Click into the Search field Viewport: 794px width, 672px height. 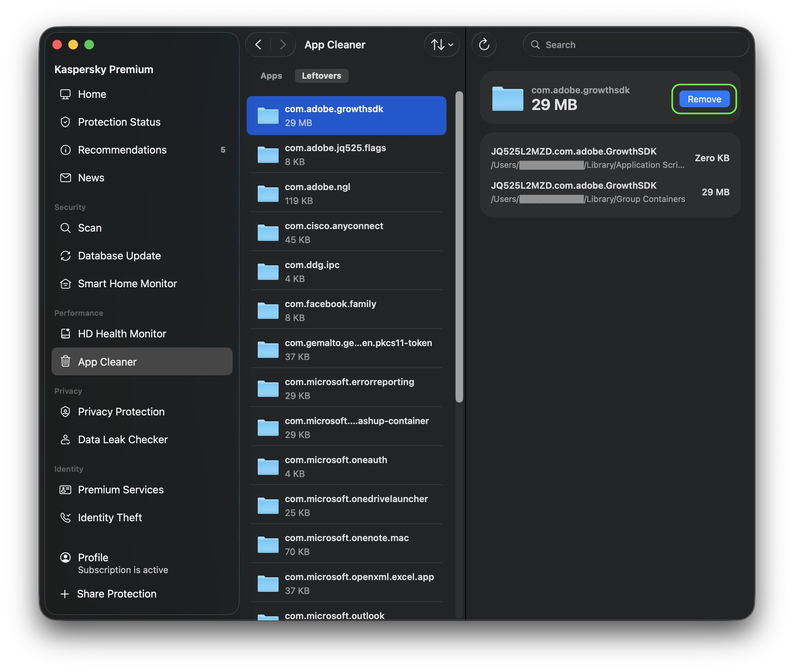point(636,45)
